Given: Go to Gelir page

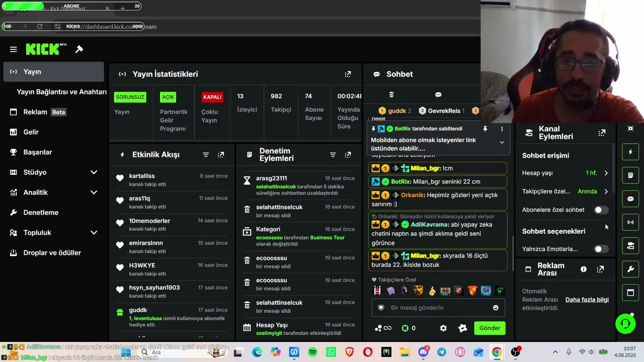Looking at the screenshot, I should pos(53,132).
